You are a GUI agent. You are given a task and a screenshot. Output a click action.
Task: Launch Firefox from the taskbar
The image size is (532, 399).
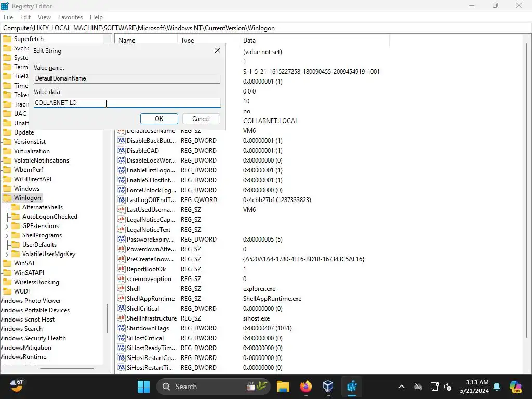(x=305, y=387)
